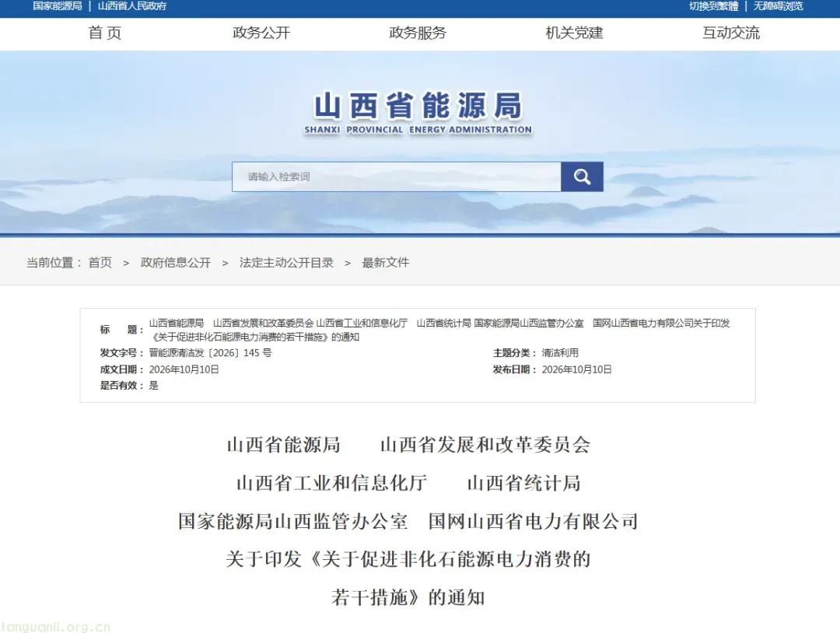
Task: Open the 政务公开 navigation tab
Action: (261, 33)
